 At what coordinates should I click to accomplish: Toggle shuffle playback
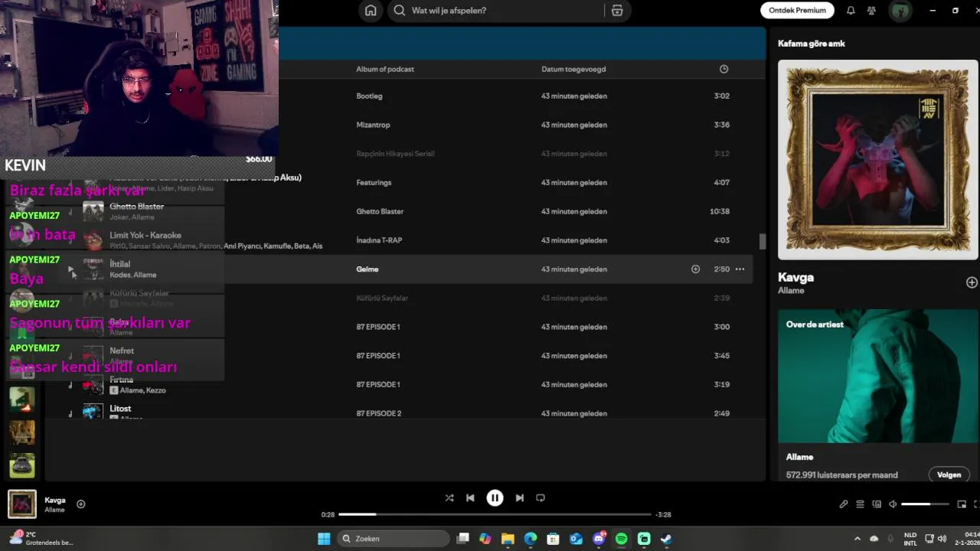(449, 497)
